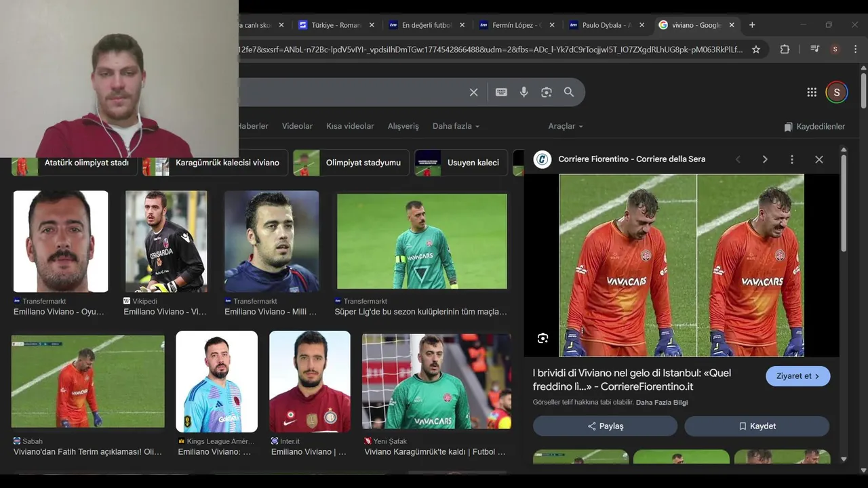Open the Haberler search filter
The width and height of the screenshot is (868, 488).
coord(253,126)
